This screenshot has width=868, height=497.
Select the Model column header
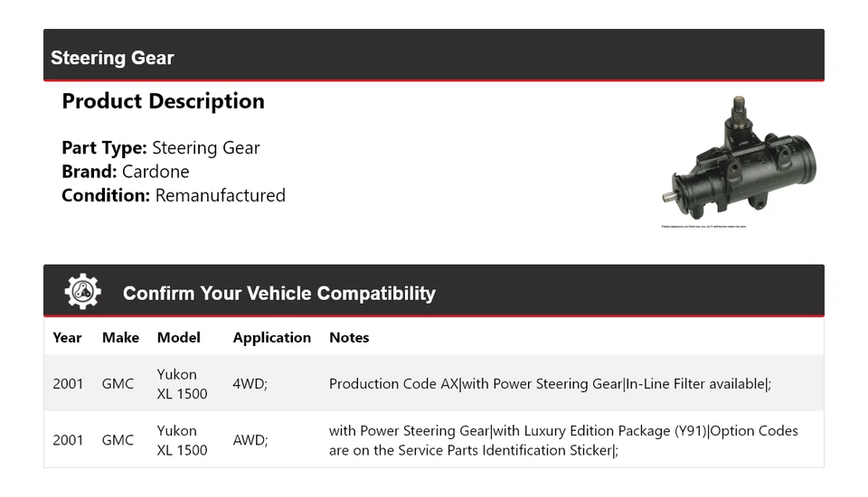pyautogui.click(x=178, y=337)
